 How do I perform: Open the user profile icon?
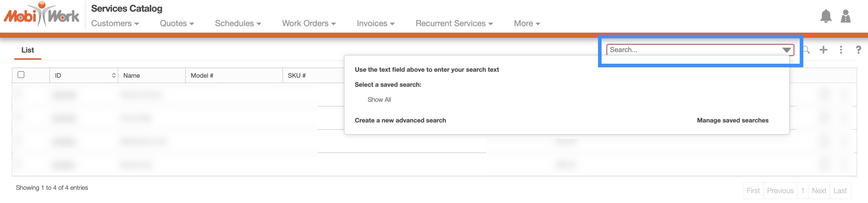point(845,16)
